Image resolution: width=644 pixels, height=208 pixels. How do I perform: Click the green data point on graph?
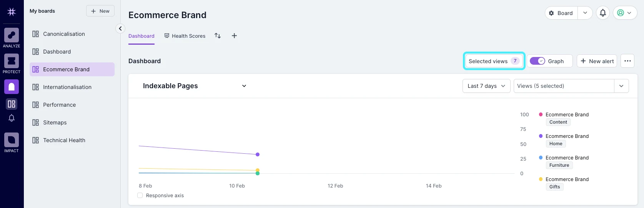pyautogui.click(x=258, y=173)
